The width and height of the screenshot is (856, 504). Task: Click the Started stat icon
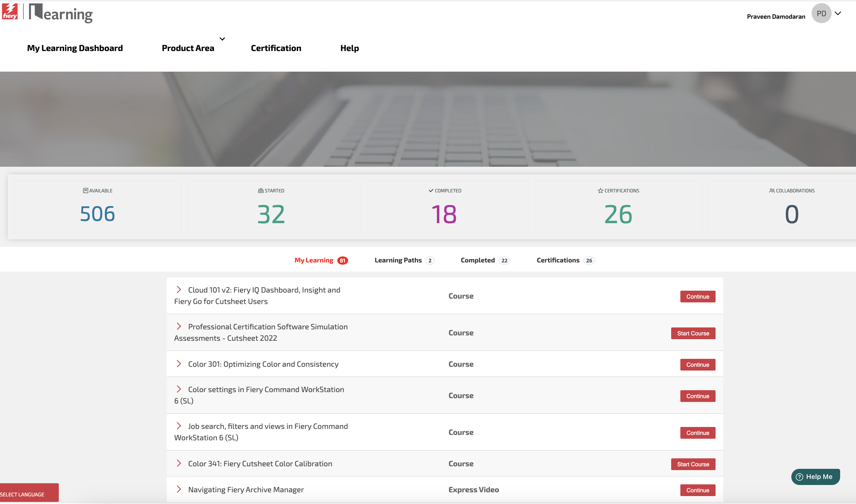click(x=261, y=191)
